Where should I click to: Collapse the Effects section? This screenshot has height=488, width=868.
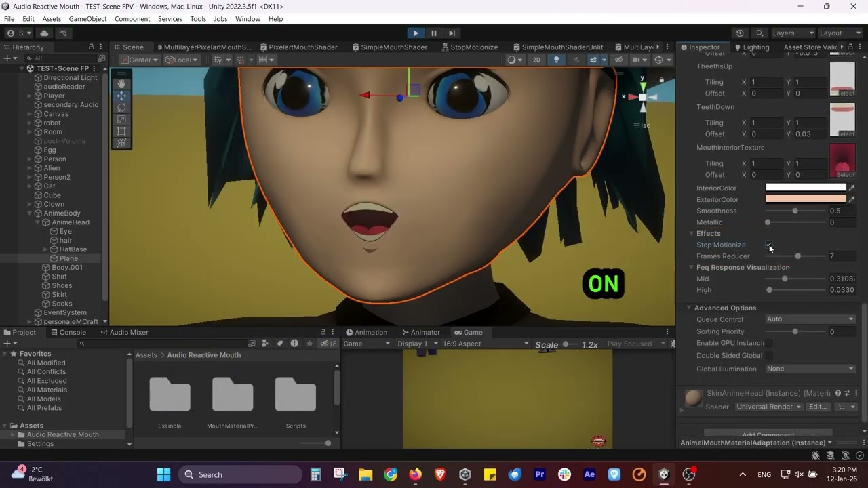tap(692, 233)
